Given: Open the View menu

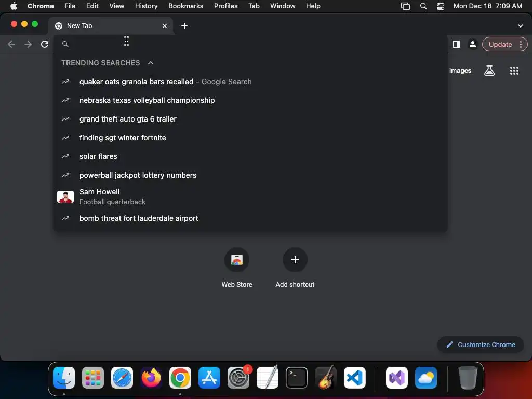Looking at the screenshot, I should [x=116, y=6].
